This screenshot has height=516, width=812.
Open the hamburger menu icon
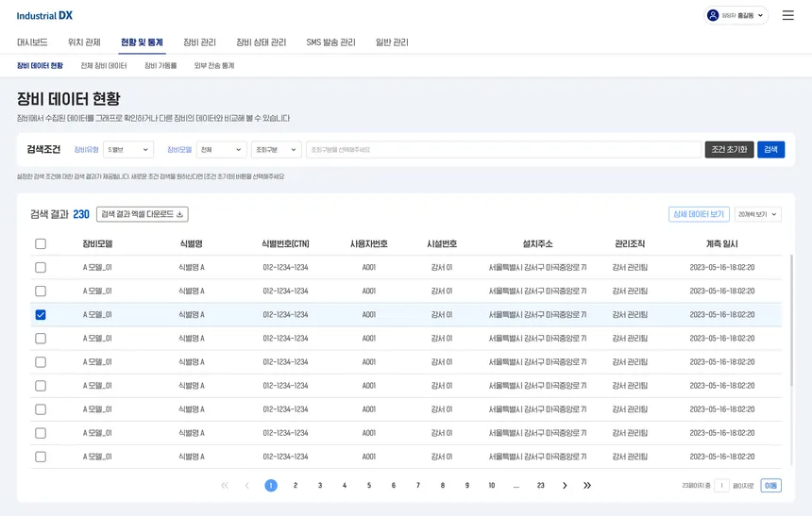point(787,15)
